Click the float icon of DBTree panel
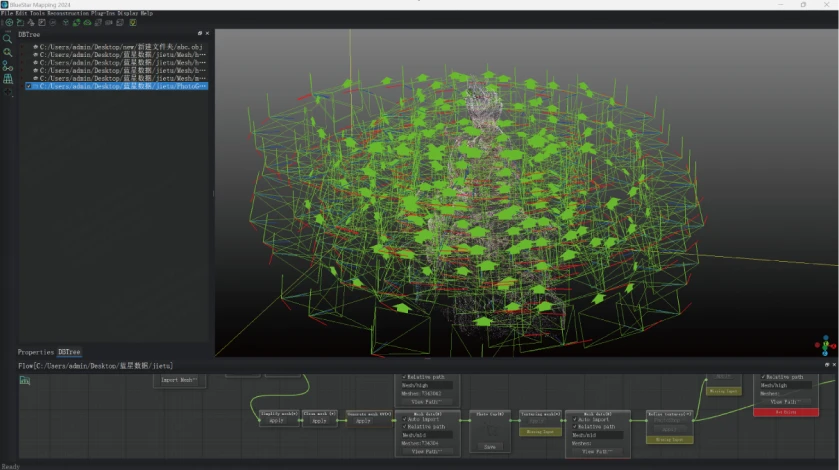839x470 pixels. click(200, 34)
